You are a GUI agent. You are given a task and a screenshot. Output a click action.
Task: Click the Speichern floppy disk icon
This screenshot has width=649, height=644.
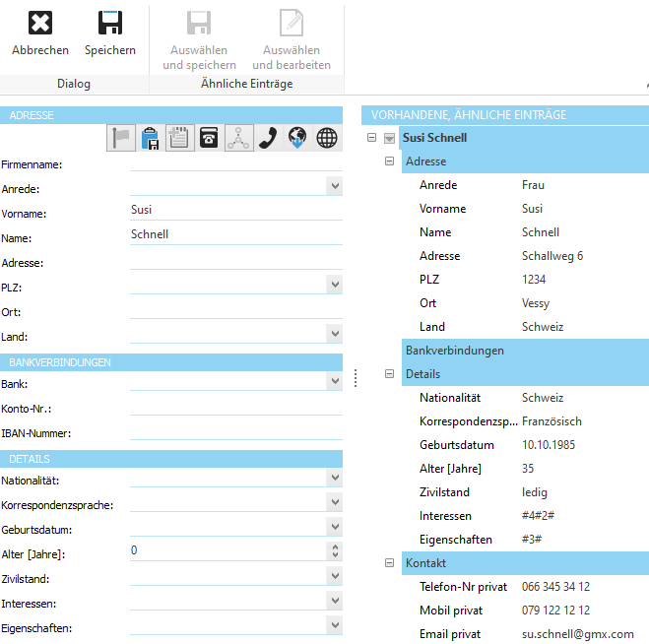110,24
